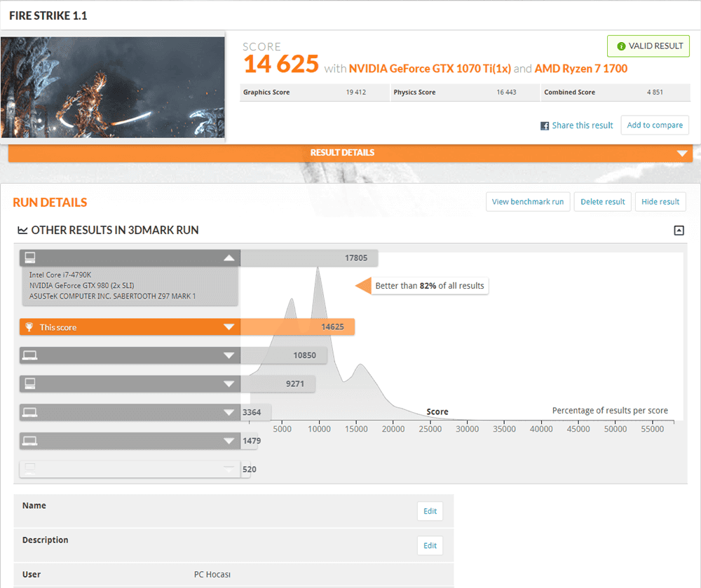Click the trophy icon on This score bar
701x588 pixels.
click(x=29, y=327)
